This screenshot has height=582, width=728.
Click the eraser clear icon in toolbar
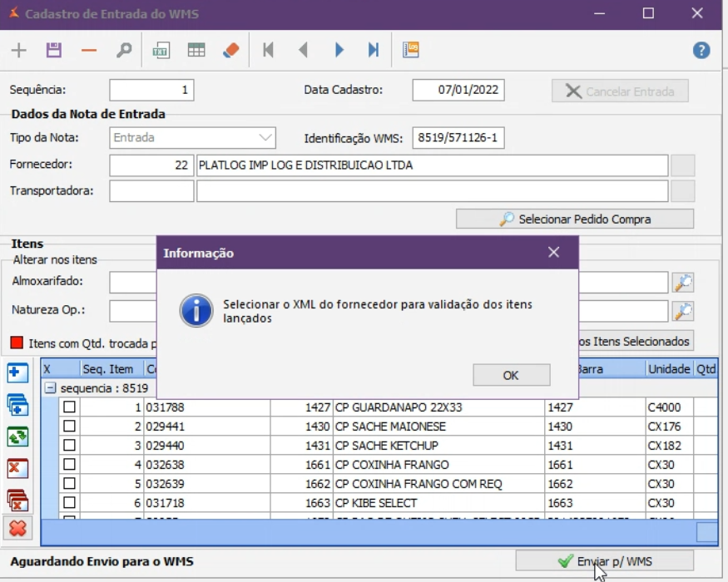[x=231, y=51]
